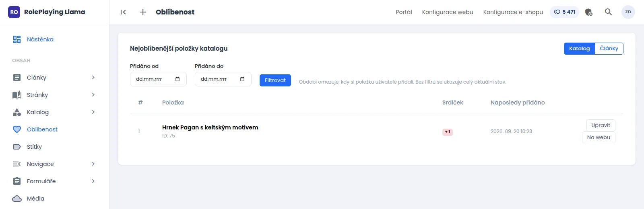Open Hrnek Pagan s keltským motivem
644x209 pixels.
coord(210,127)
